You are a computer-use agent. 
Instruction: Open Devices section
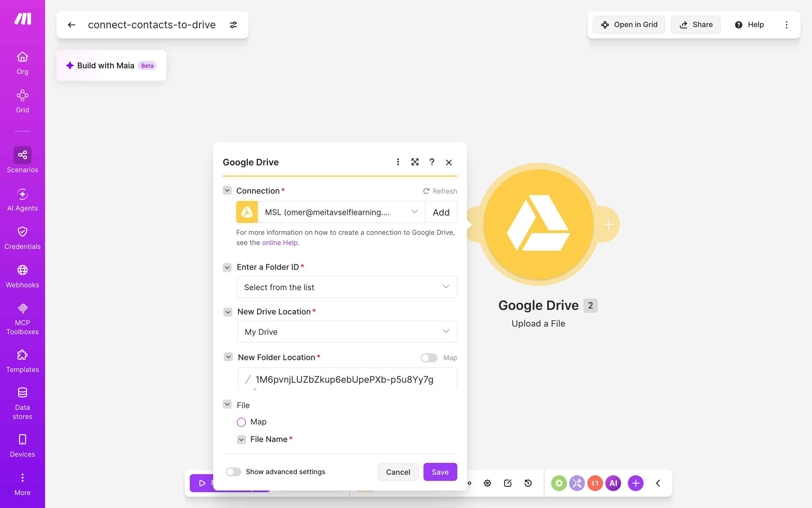point(23,446)
